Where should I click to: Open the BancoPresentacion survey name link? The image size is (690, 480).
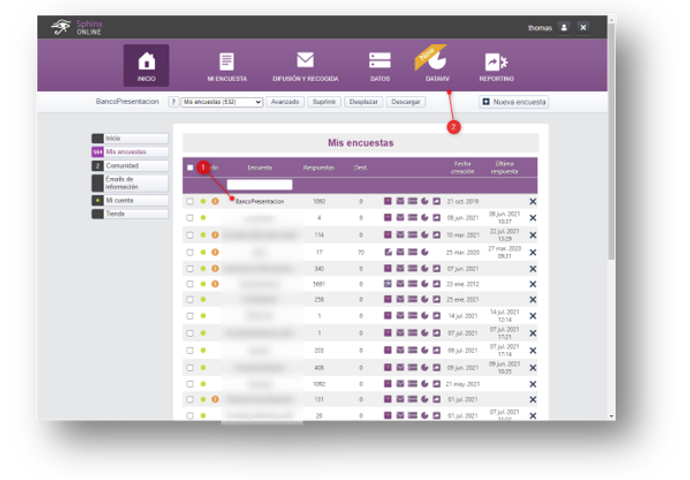(x=260, y=202)
